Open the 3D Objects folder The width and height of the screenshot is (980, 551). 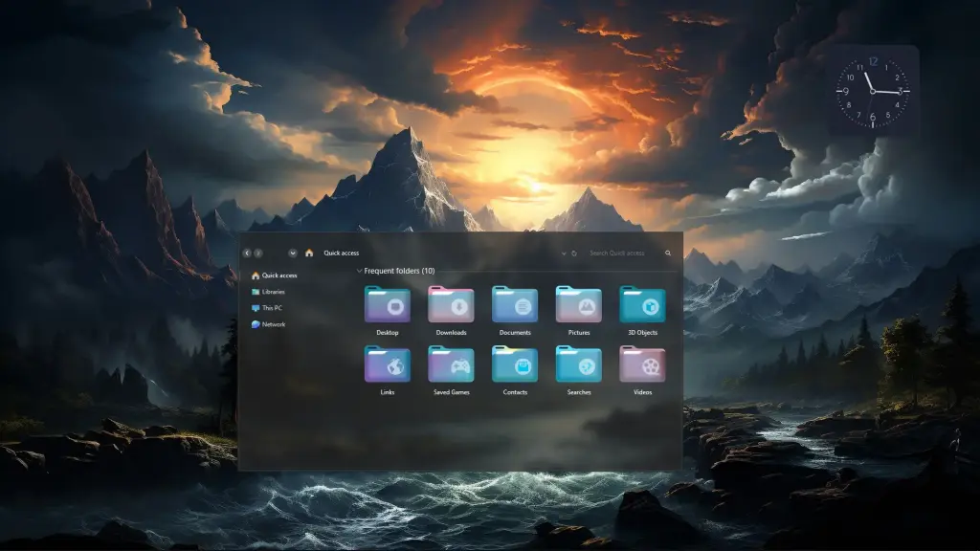(642, 305)
